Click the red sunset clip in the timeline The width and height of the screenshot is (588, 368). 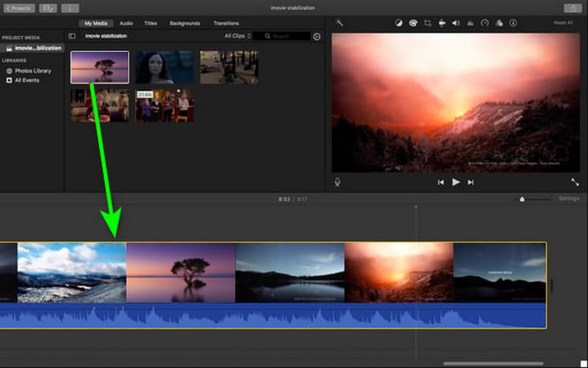tap(399, 273)
